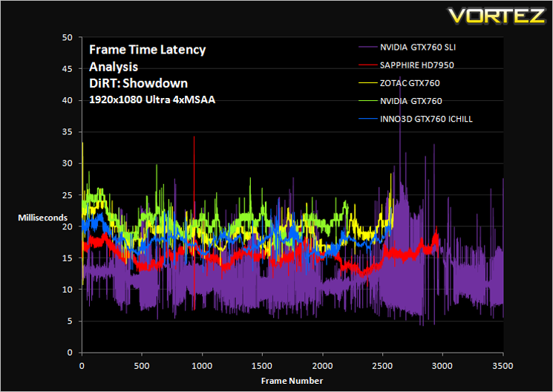Image resolution: width=553 pixels, height=392 pixels.
Task: Click the 2000 tick label on x-axis
Action: point(322,366)
